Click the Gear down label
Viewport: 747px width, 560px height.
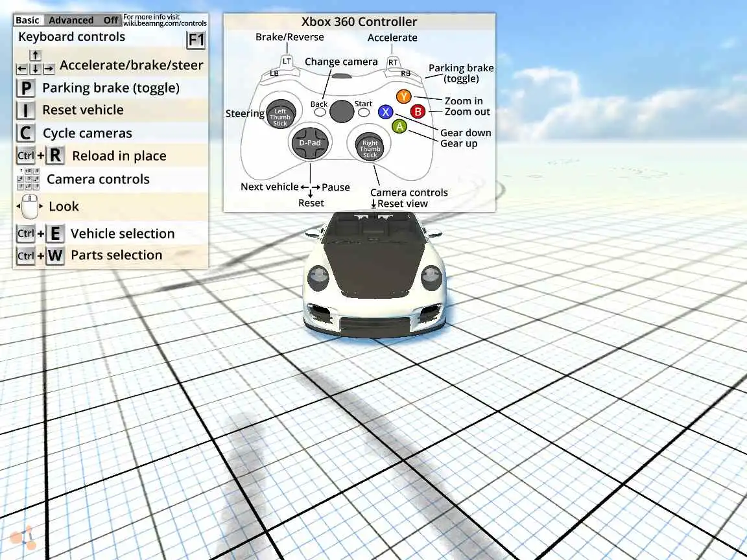(466, 133)
